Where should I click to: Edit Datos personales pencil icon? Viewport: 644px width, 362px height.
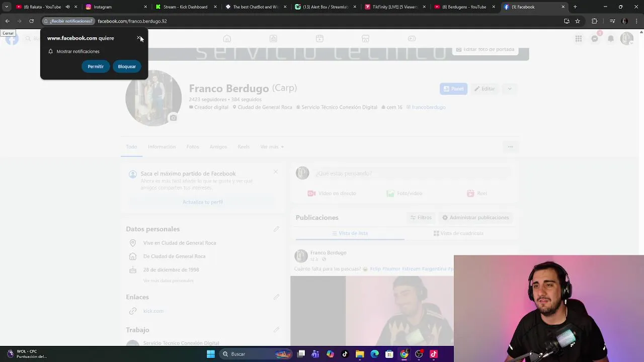pyautogui.click(x=276, y=229)
